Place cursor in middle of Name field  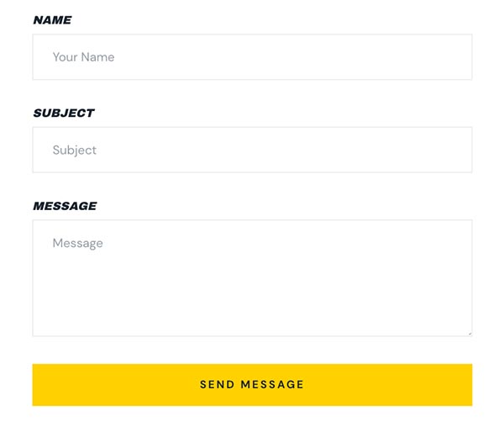(x=252, y=57)
